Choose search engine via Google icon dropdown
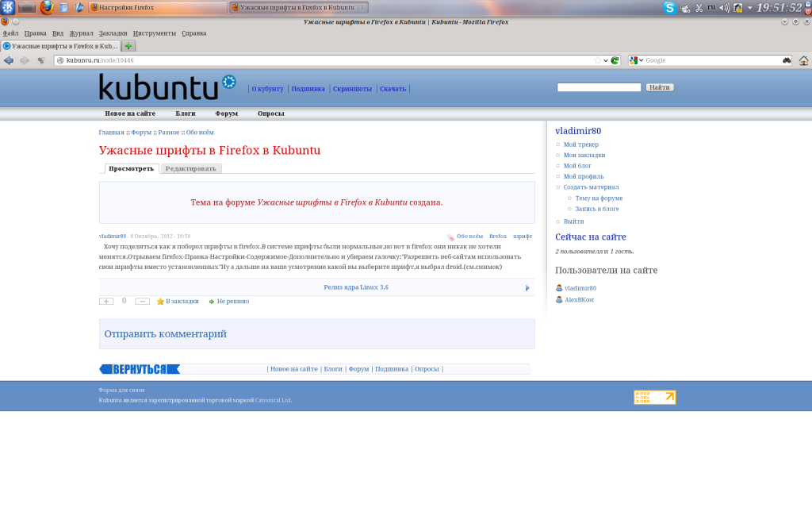Image resolution: width=812 pixels, height=508 pixels. (636, 60)
